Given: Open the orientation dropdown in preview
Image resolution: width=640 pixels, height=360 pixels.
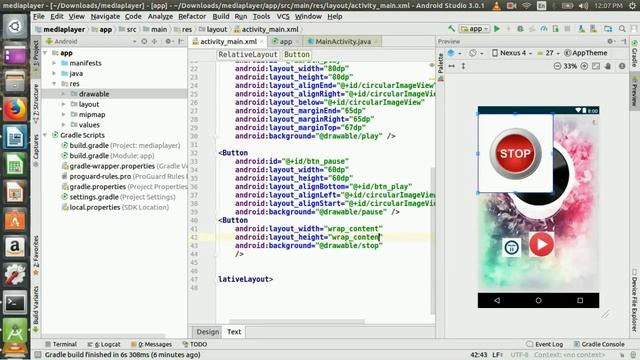Looking at the screenshot, I should [x=476, y=53].
